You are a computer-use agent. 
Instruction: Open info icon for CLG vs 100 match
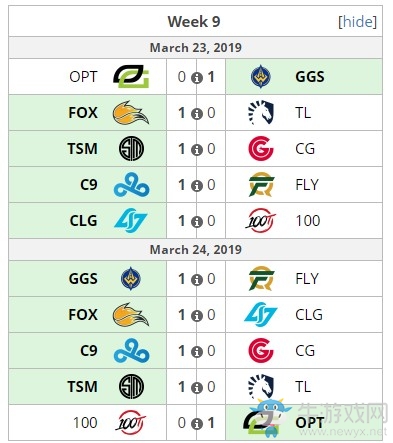197,222
